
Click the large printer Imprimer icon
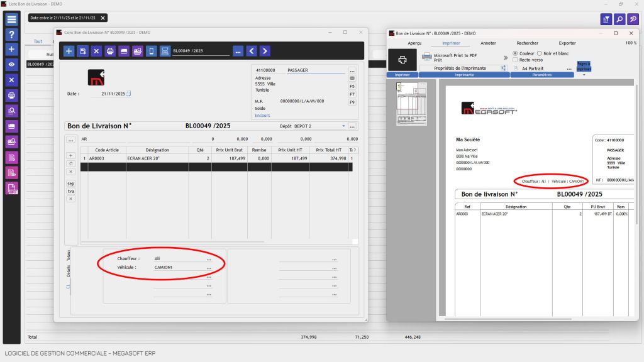tap(402, 60)
